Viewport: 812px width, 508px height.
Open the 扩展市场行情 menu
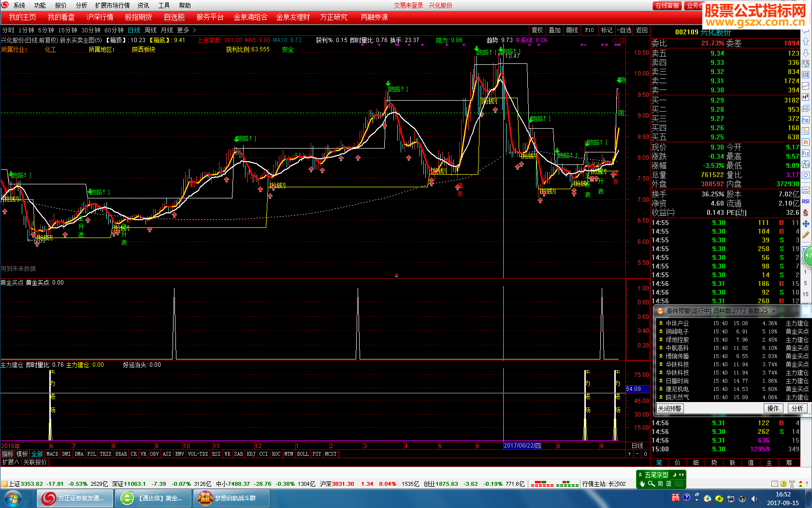tap(112, 5)
